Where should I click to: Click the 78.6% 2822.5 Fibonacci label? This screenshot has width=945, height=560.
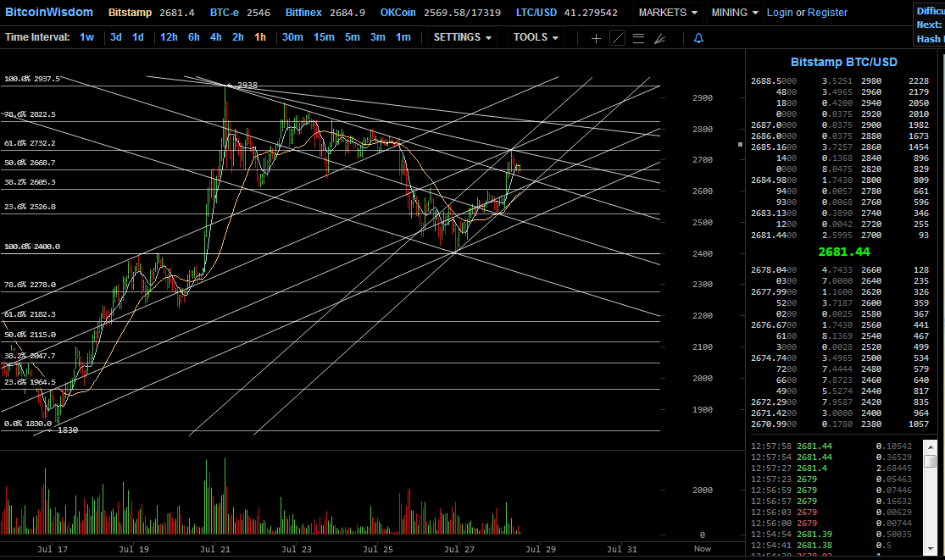[x=31, y=114]
